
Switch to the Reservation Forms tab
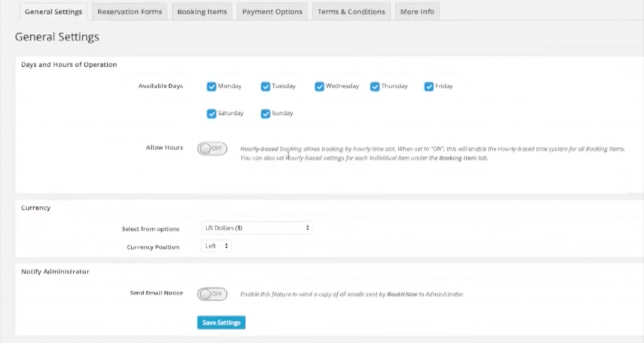[130, 12]
